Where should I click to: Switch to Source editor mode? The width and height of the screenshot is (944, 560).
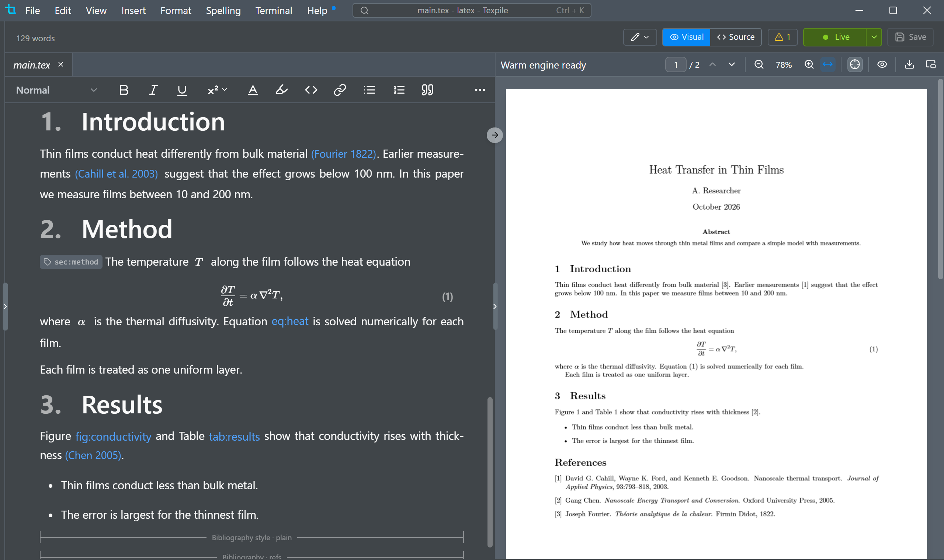(736, 37)
